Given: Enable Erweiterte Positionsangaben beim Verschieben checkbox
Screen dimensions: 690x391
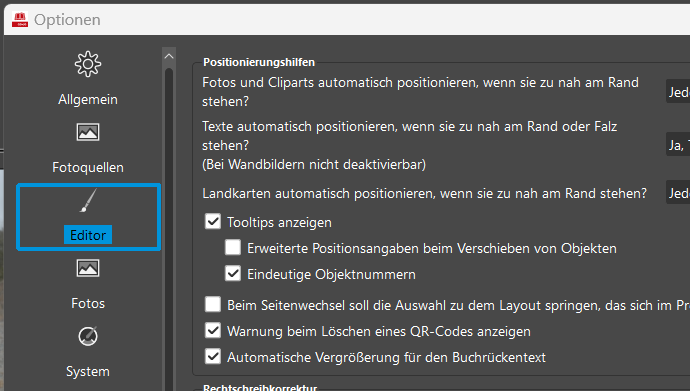Looking at the screenshot, I should click(x=233, y=247).
